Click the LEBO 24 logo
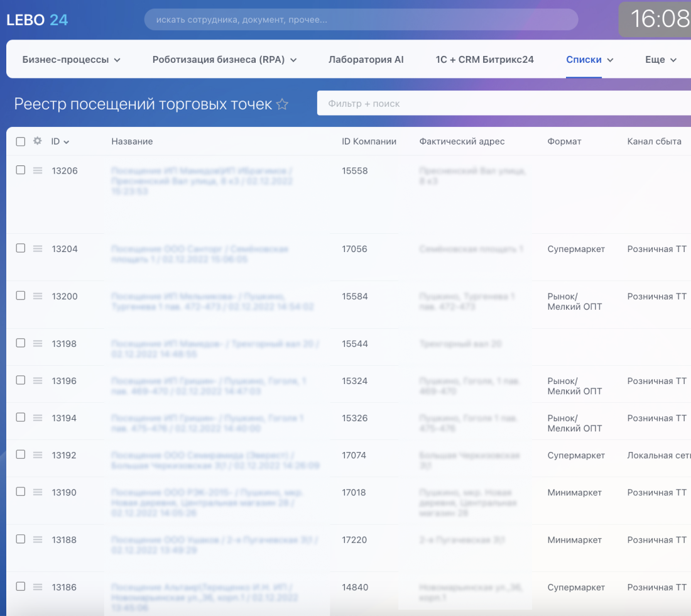691x616 pixels. click(37, 20)
